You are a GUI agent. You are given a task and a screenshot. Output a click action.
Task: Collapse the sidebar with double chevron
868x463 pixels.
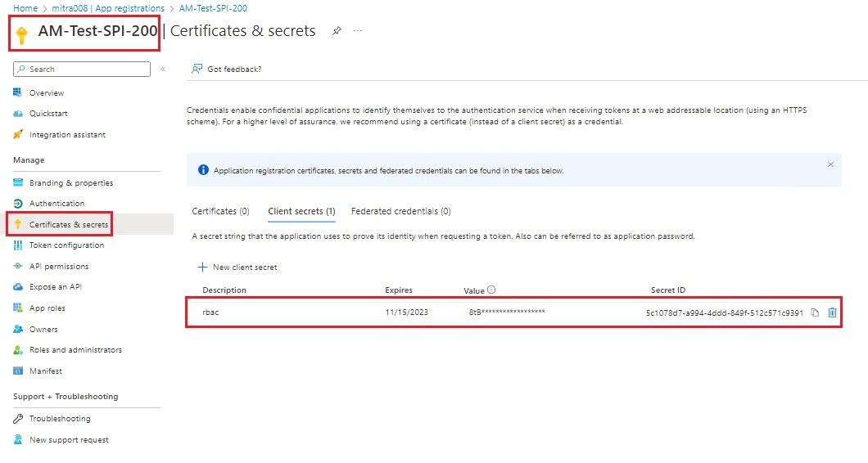[x=163, y=70]
